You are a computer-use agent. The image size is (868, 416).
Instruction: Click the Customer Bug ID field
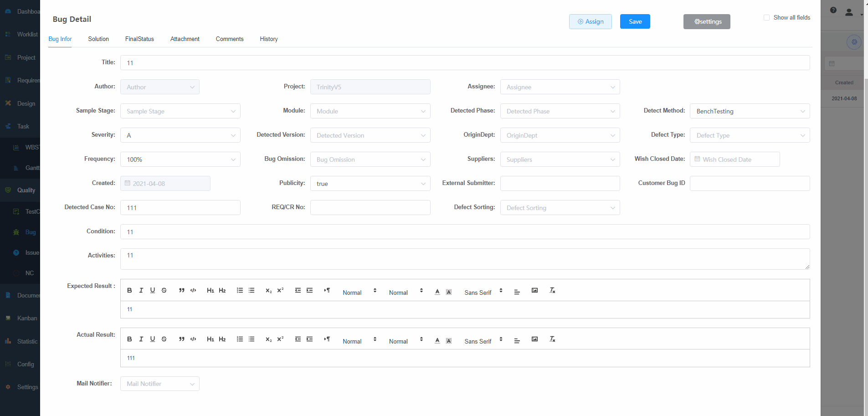pyautogui.click(x=750, y=184)
